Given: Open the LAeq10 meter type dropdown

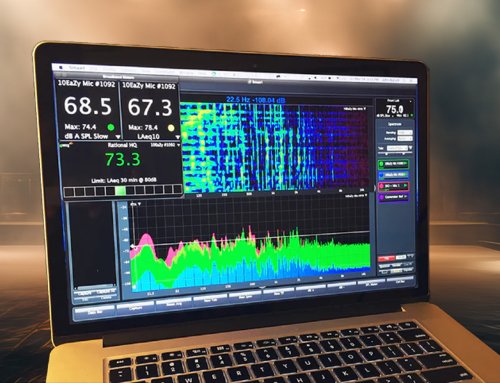Looking at the screenshot, I should tap(177, 137).
